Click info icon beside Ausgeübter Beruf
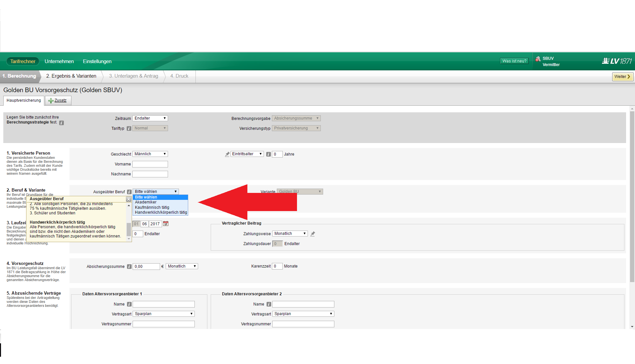The width and height of the screenshot is (635, 364). [x=129, y=192]
